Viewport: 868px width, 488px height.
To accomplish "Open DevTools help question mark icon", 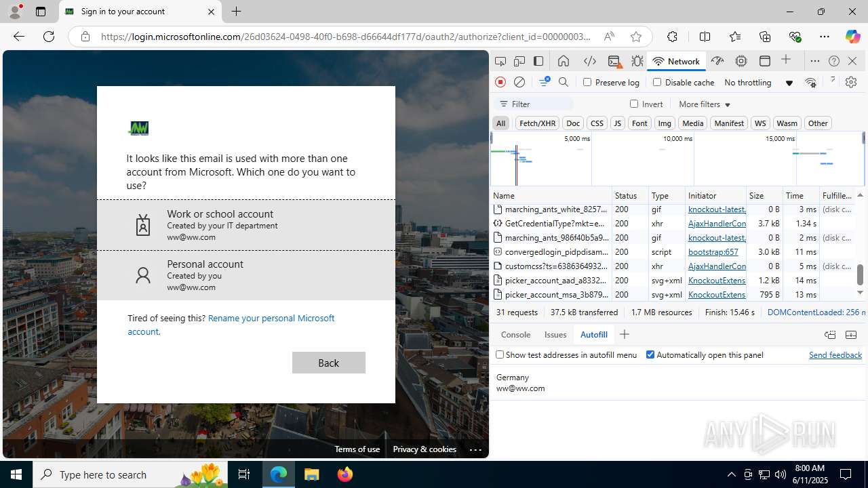I will pos(834,61).
